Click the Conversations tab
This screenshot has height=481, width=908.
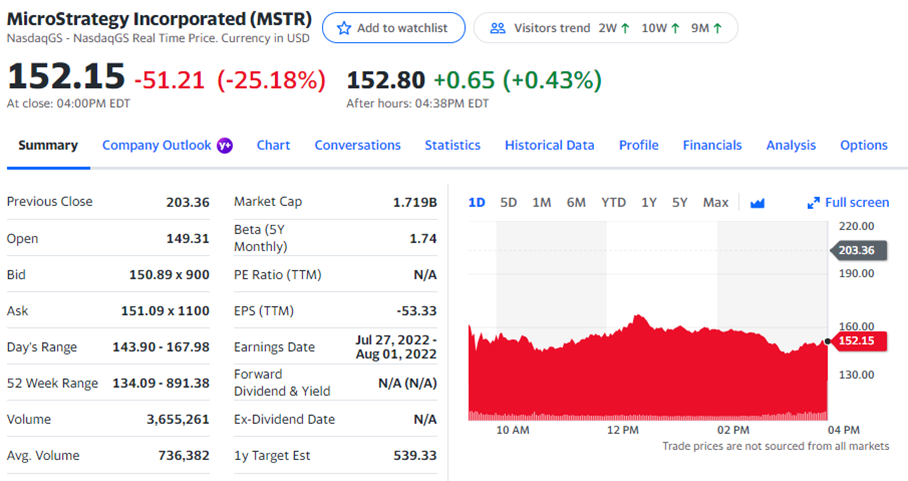pyautogui.click(x=357, y=146)
